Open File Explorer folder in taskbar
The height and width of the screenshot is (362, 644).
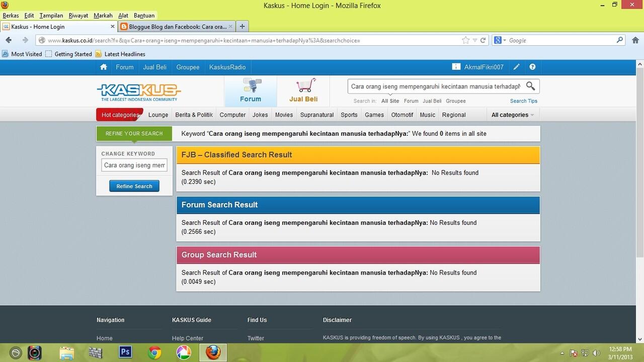66,352
